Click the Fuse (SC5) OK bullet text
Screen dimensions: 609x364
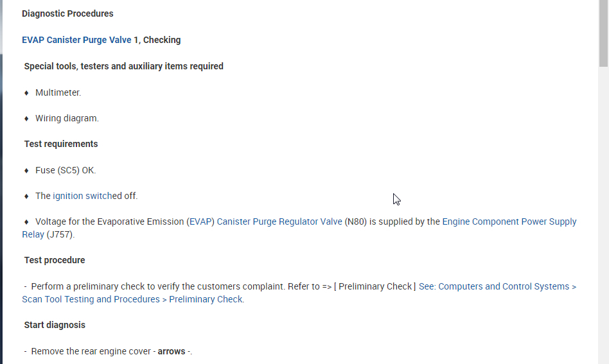coord(66,170)
